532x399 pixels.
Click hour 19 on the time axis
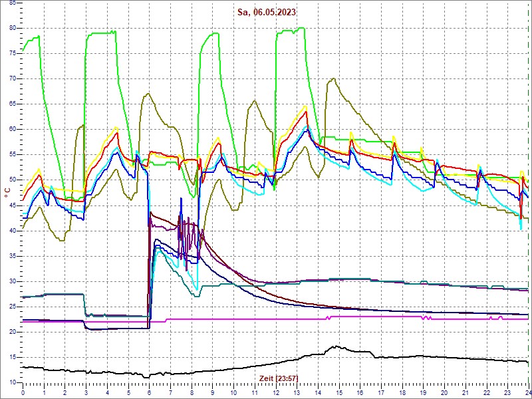point(423,392)
